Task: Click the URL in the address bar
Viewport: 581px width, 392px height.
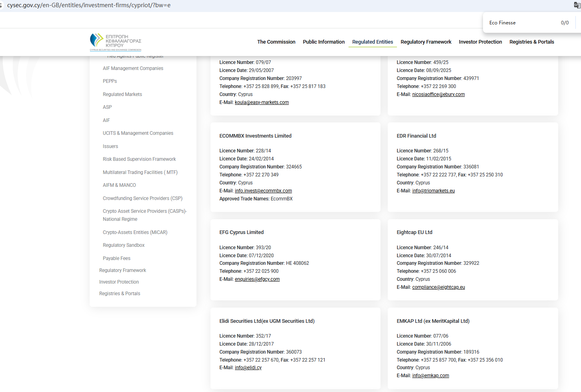Action: [x=89, y=5]
